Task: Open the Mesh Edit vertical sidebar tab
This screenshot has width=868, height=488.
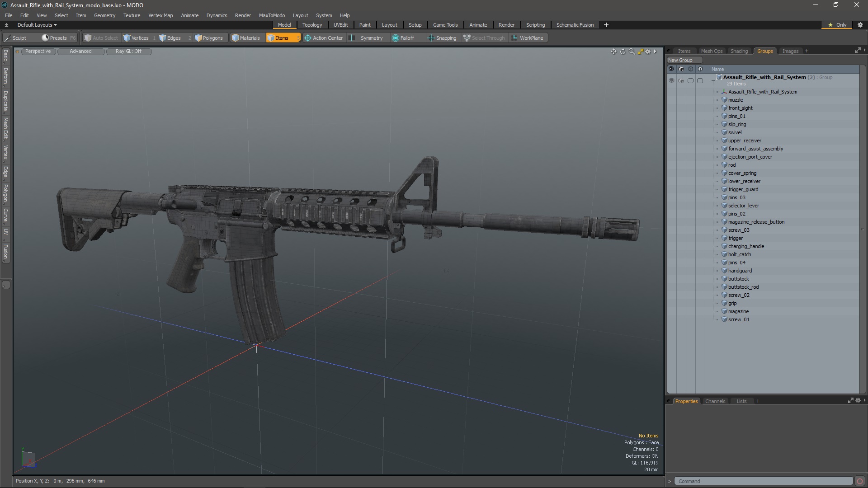Action: [x=5, y=128]
